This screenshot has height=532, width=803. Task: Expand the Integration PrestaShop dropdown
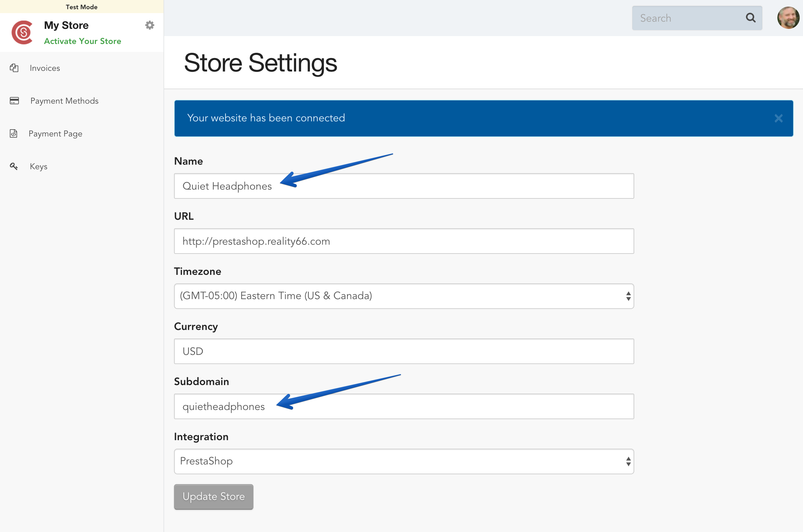[x=404, y=461]
